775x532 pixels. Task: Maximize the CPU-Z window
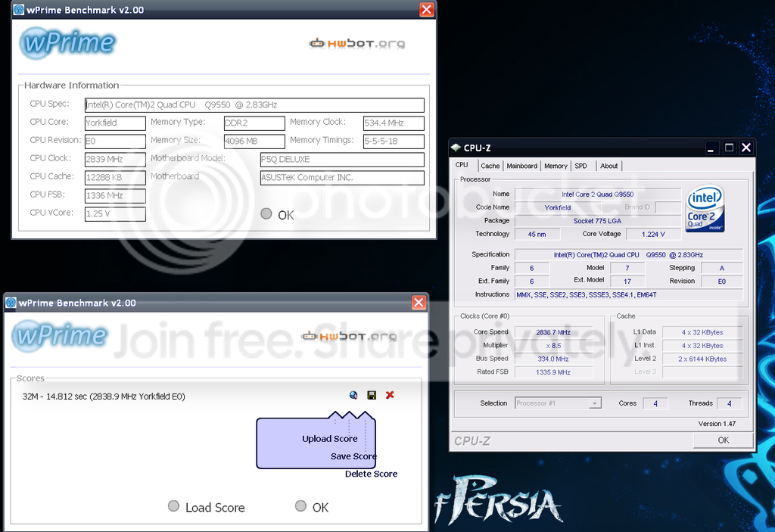[729, 148]
